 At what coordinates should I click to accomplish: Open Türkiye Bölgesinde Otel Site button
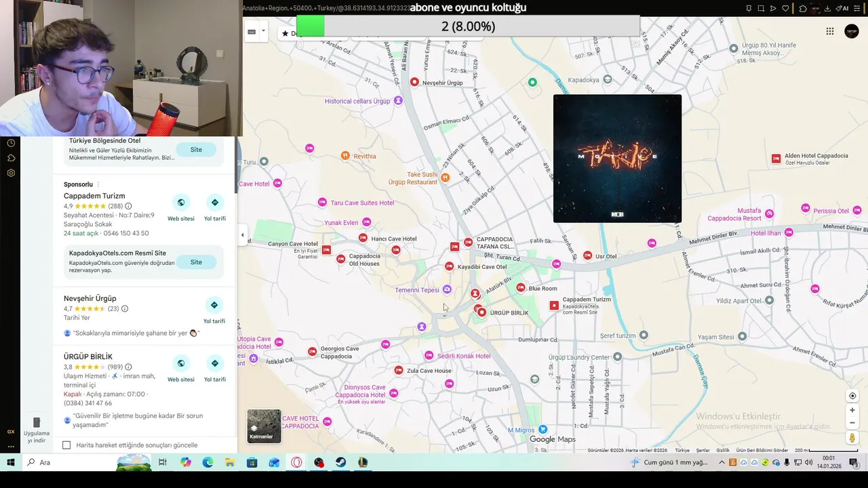click(x=196, y=150)
